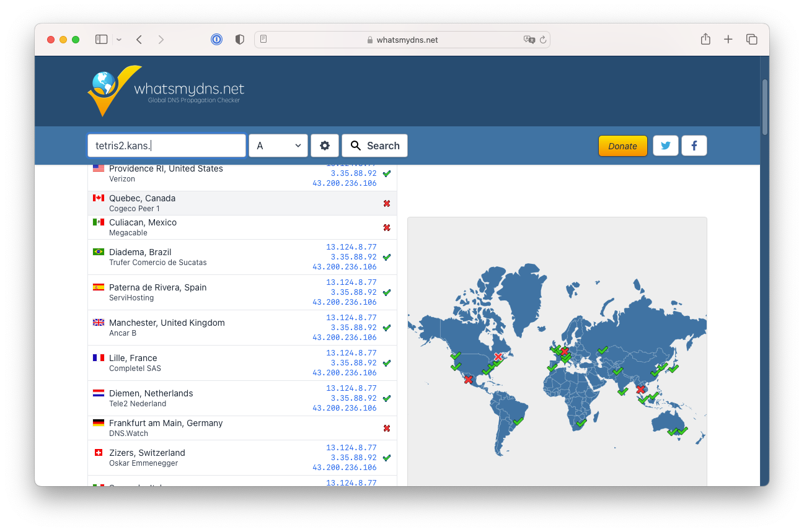Select the Manchester, United Kingdom text

point(167,323)
